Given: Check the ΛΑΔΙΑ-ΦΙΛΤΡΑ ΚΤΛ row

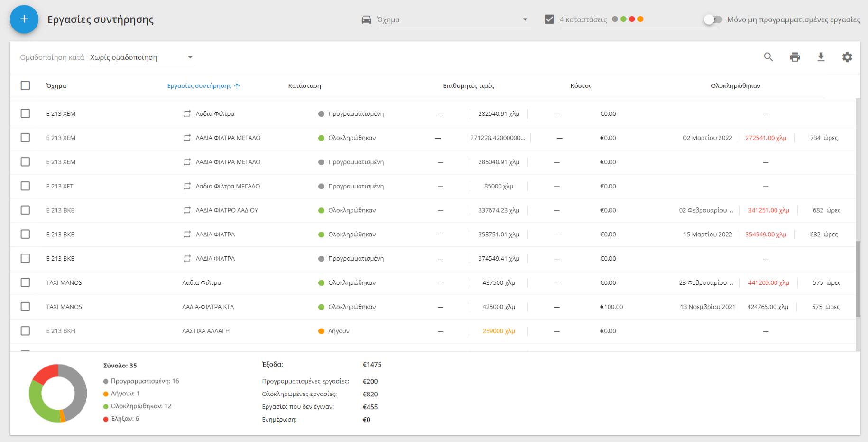Looking at the screenshot, I should (25, 307).
